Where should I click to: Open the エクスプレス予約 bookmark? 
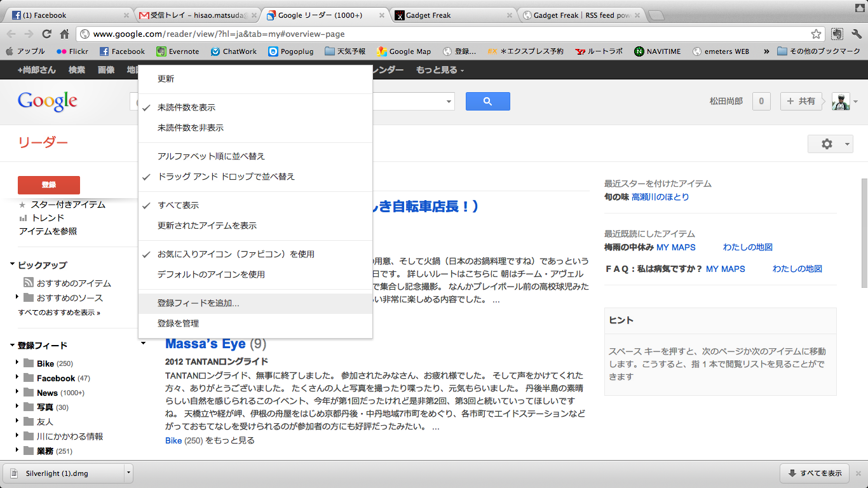[526, 51]
